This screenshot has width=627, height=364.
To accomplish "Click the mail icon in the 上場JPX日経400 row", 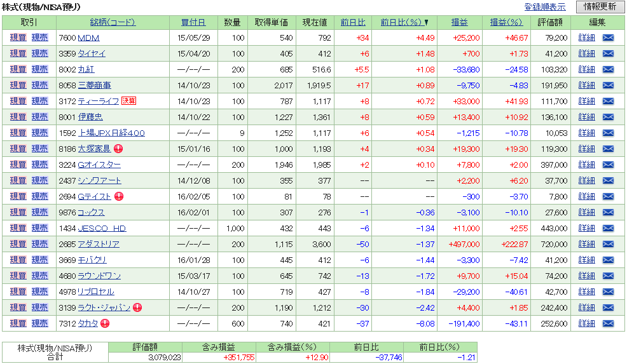I will [608, 133].
